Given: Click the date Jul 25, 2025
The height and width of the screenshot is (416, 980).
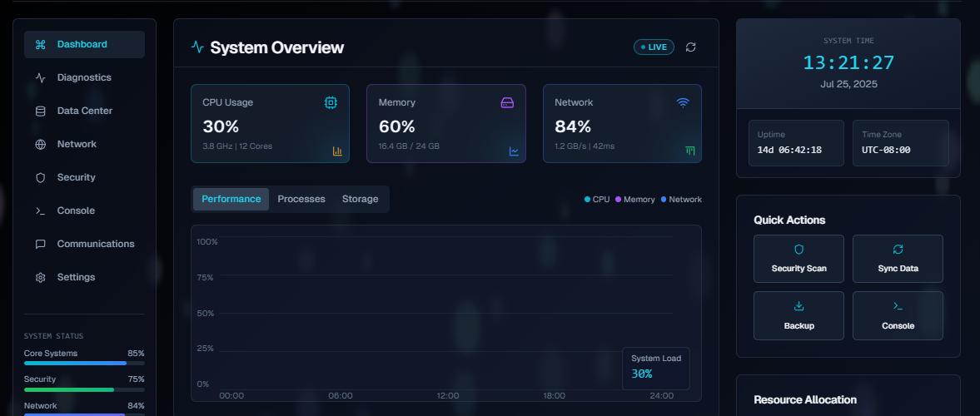Looking at the screenshot, I should click(848, 84).
